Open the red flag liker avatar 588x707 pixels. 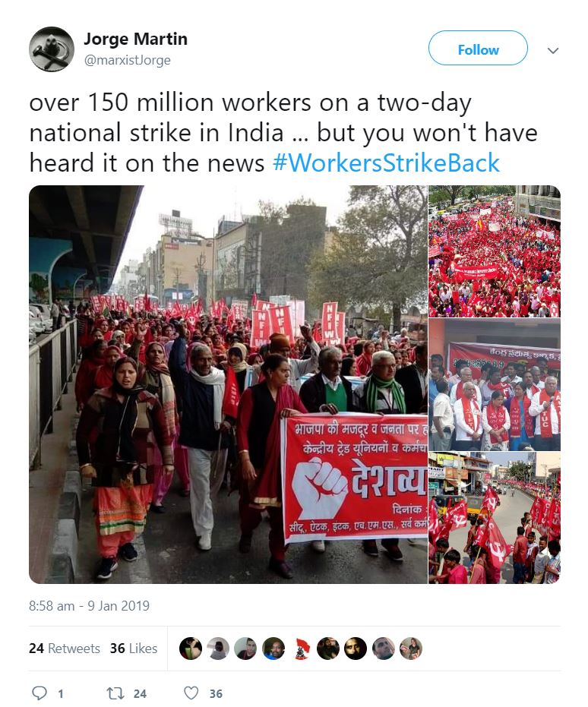click(301, 649)
